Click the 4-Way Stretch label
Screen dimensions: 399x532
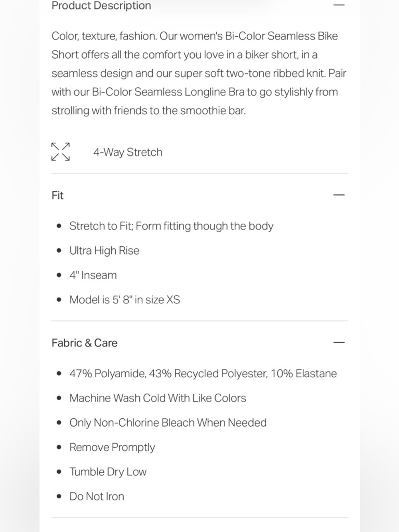pos(128,152)
